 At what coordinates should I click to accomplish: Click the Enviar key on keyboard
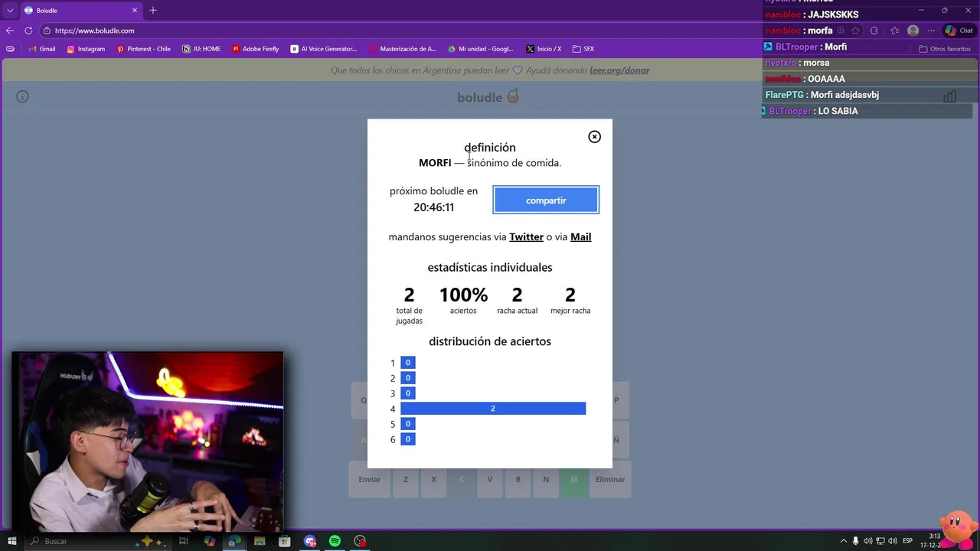(x=369, y=480)
